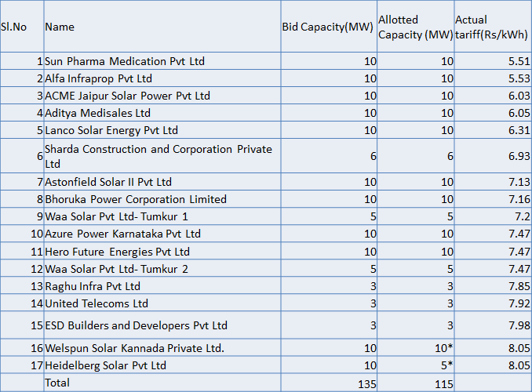The height and width of the screenshot is (392, 532).
Task: Click the 'Allotted Capacity (MW)' header
Action: (x=416, y=27)
